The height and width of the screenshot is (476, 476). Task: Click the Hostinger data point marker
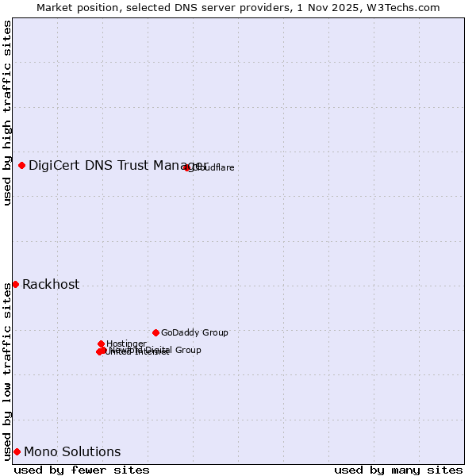click(101, 344)
